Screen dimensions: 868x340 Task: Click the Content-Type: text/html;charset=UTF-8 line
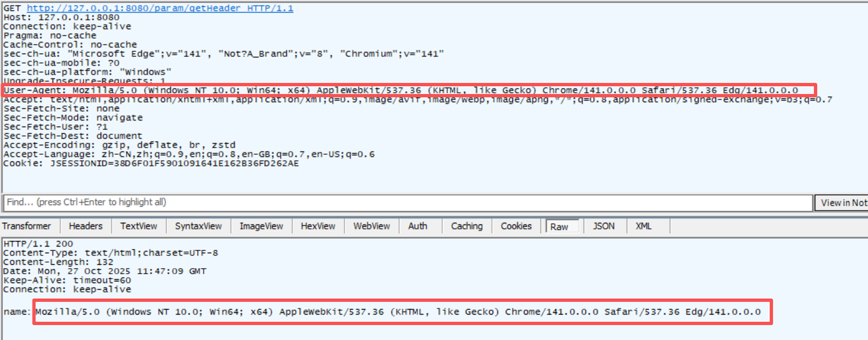[x=110, y=253]
